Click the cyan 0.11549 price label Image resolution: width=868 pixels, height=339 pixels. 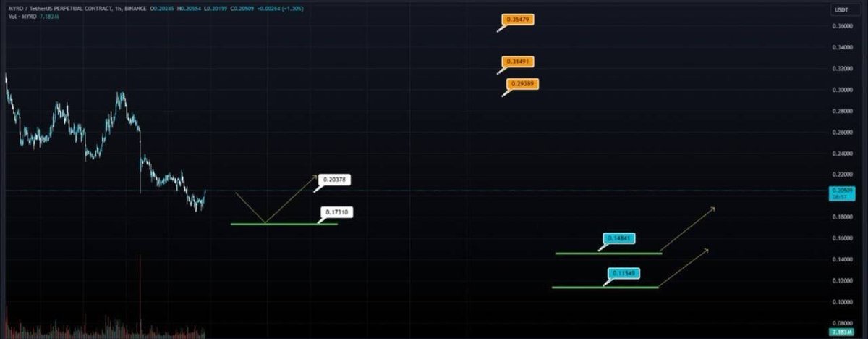point(624,274)
